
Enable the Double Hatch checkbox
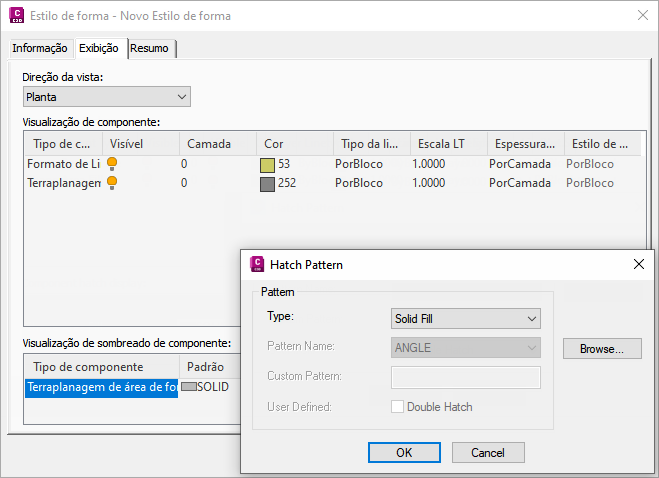(398, 407)
